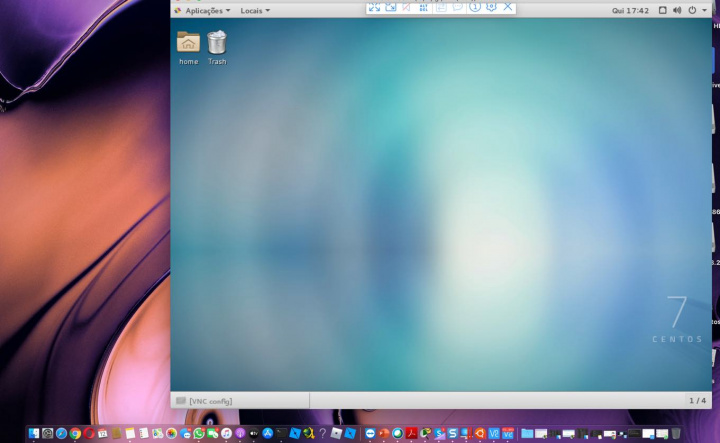Open the Trash desktop icon
The height and width of the screenshot is (443, 720).
click(x=217, y=42)
